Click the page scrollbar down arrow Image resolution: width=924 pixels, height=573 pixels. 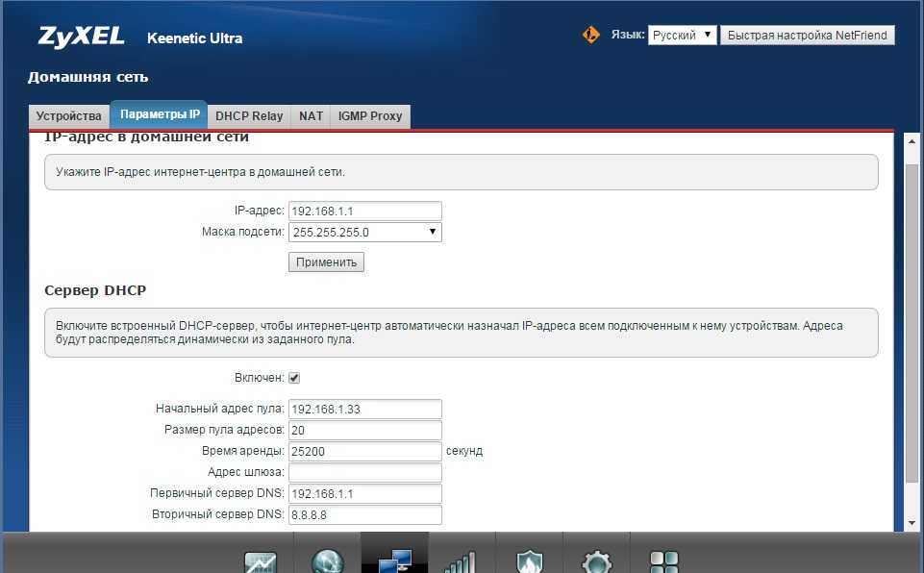pos(912,523)
